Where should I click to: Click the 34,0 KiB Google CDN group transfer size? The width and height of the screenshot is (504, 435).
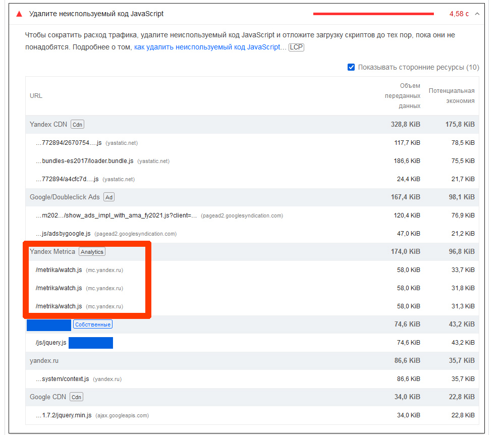(407, 397)
